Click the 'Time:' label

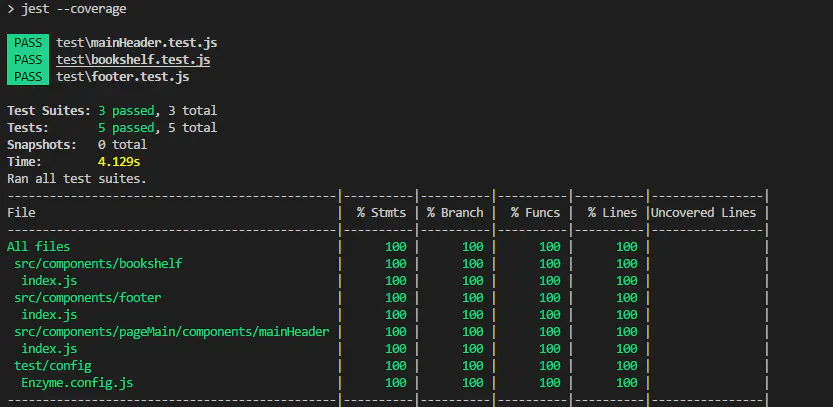24,162
